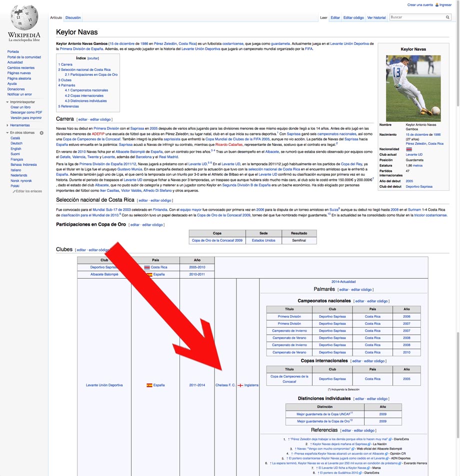
Task: Click Versión para imprimir link
Action: [26, 118]
